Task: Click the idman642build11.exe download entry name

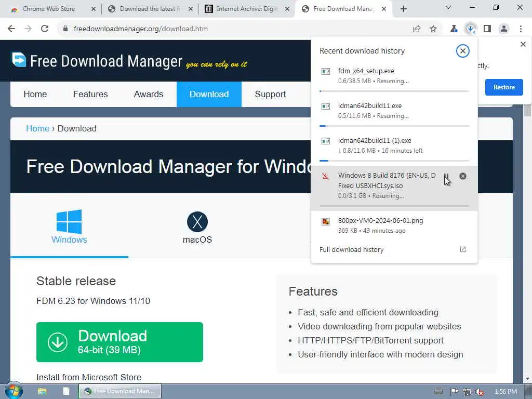Action: point(370,105)
